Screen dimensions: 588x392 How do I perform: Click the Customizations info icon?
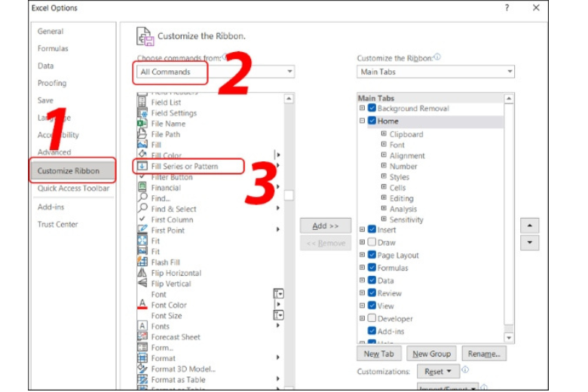point(465,370)
